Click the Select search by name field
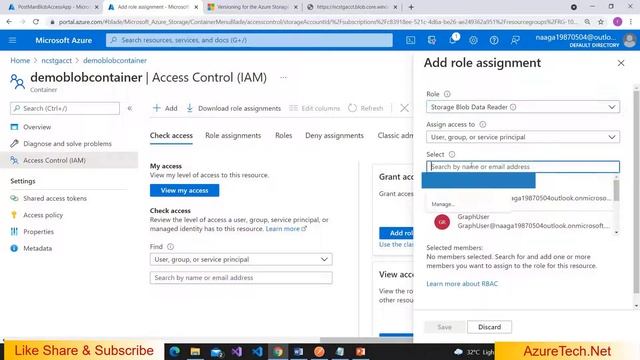The image size is (640, 360). (x=523, y=167)
